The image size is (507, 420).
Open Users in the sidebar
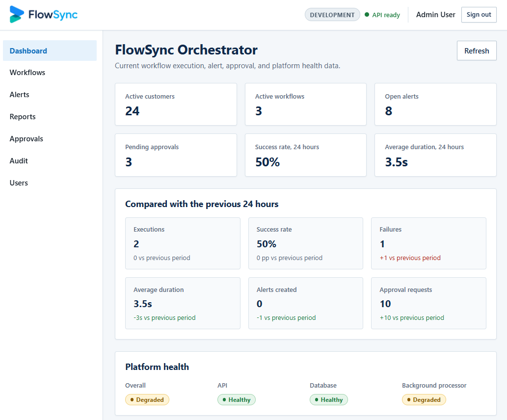50,183
